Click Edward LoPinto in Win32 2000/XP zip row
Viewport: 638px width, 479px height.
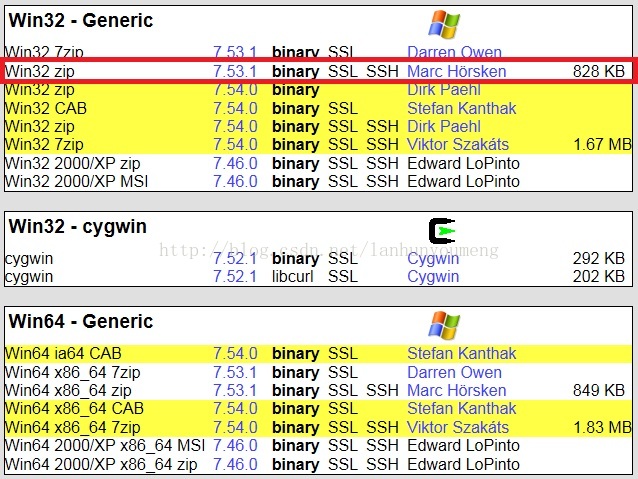[463, 164]
